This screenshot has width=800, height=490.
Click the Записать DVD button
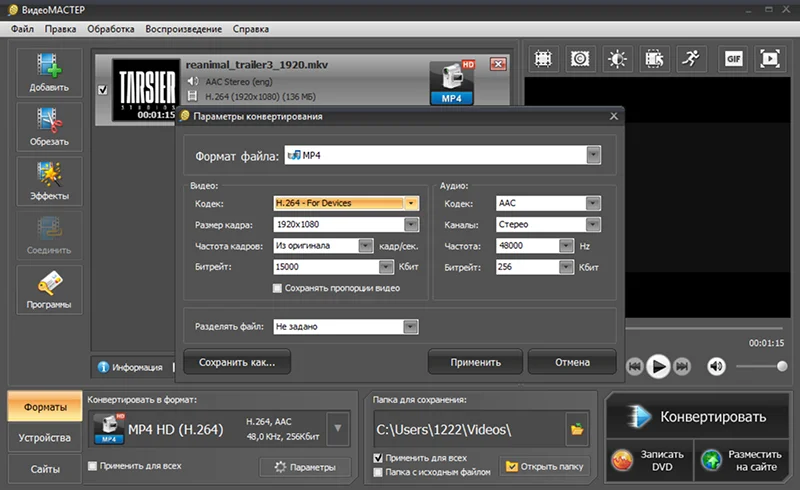[649, 460]
